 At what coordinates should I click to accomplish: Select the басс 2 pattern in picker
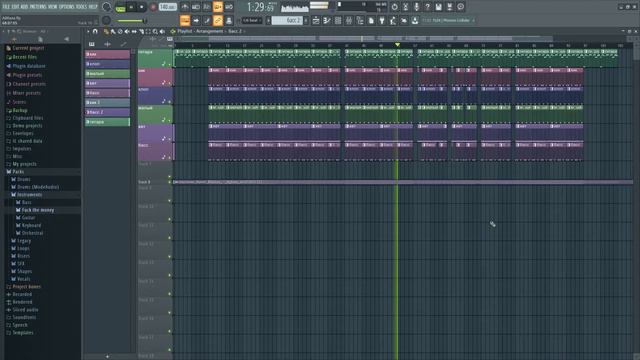point(107,112)
